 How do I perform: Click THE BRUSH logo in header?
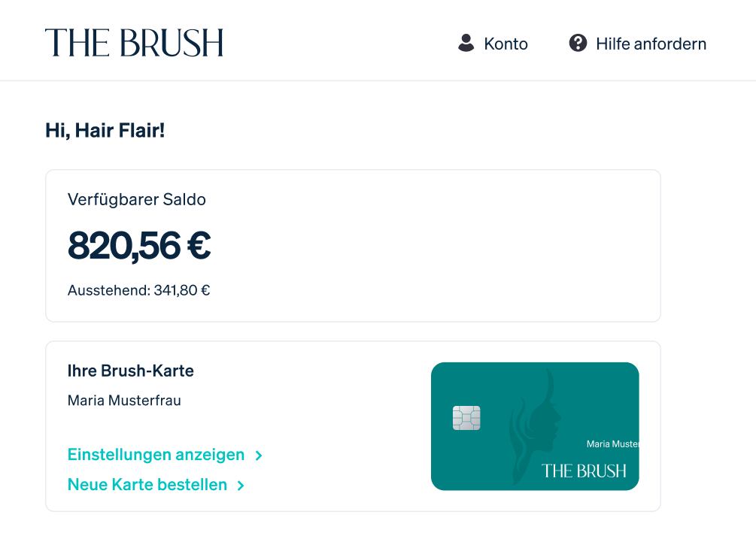click(134, 43)
